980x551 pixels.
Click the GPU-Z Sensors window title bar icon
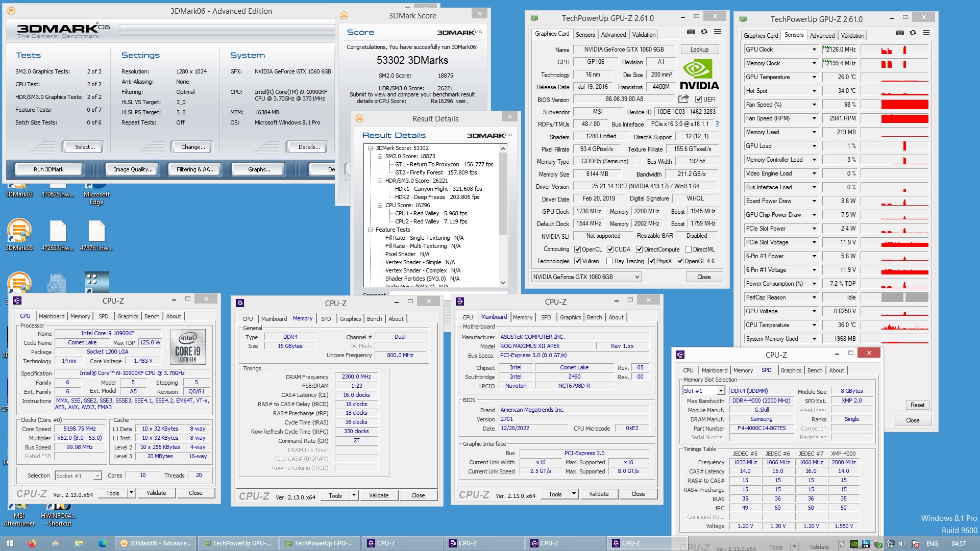click(x=743, y=19)
